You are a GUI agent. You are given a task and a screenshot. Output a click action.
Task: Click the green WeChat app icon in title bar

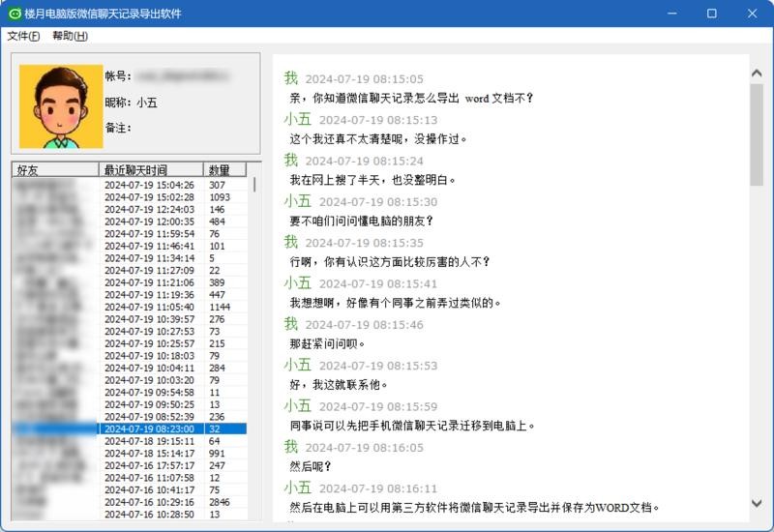tap(15, 14)
